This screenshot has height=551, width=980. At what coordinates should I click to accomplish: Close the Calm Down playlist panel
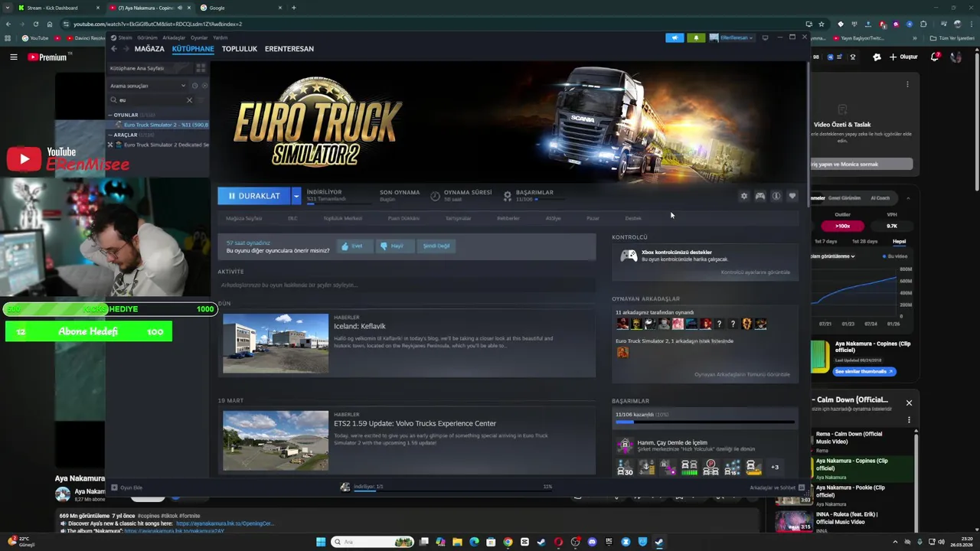click(x=909, y=403)
